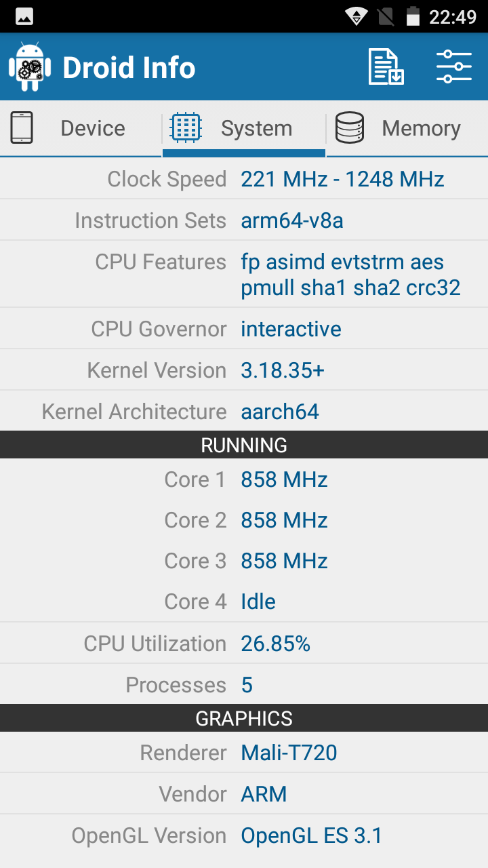
Task: Tap the Kernel Version 3.18.35+ value
Action: click(283, 370)
